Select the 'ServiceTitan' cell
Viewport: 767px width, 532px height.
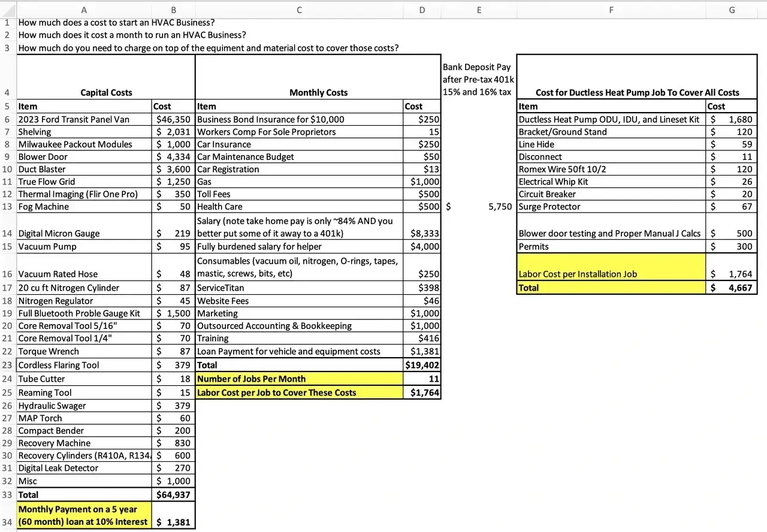300,288
